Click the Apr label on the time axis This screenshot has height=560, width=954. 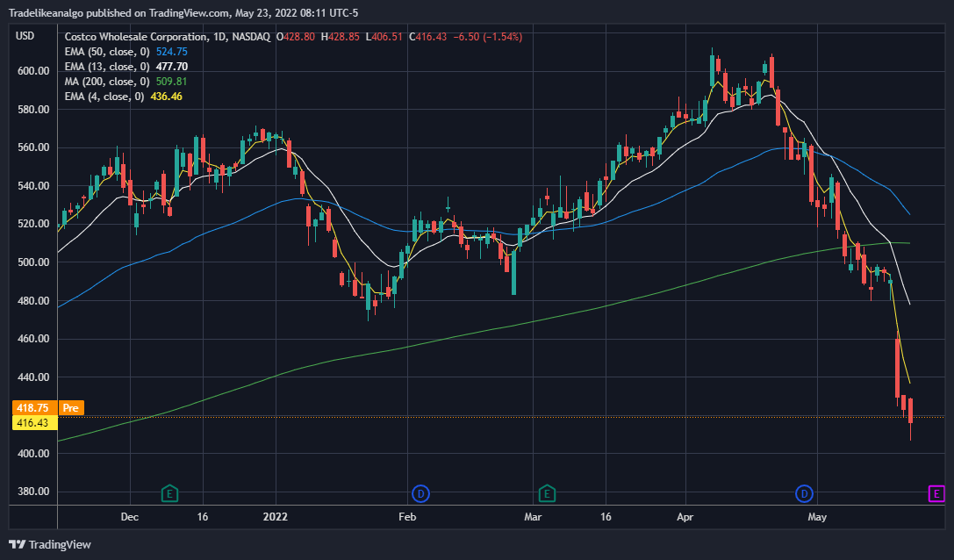pos(685,517)
